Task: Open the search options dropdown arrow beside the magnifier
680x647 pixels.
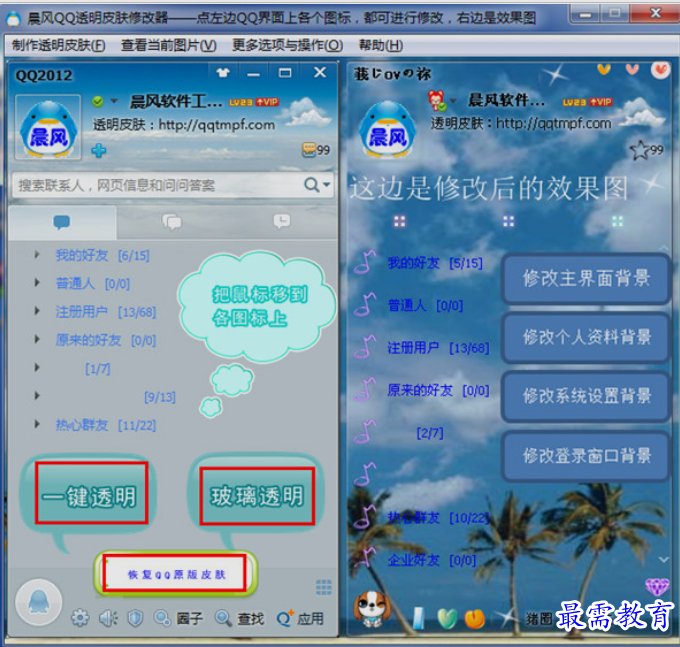Action: click(x=327, y=185)
